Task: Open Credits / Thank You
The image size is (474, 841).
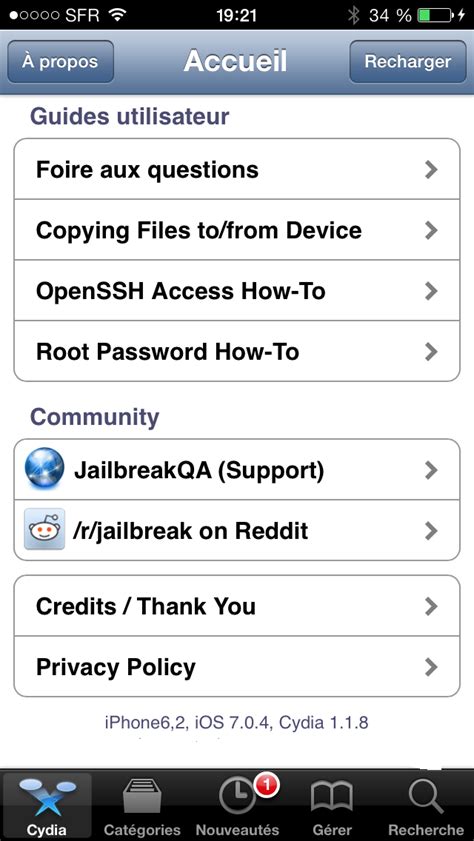Action: click(236, 606)
